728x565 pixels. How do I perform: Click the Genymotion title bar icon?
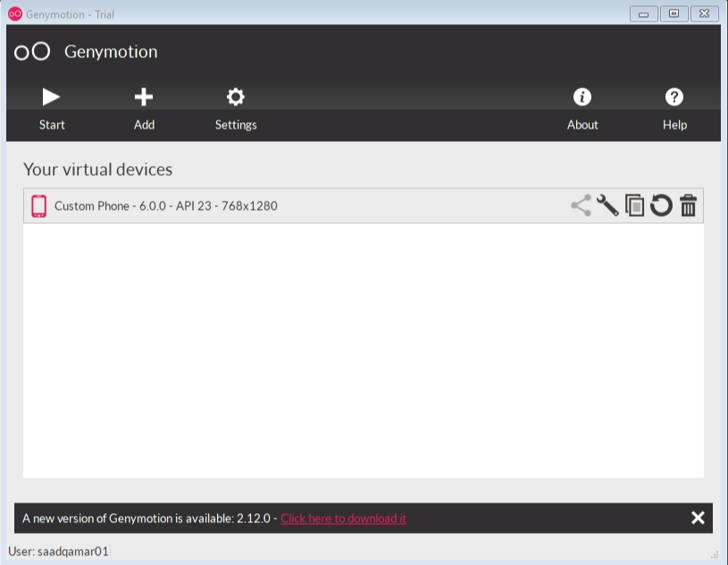pyautogui.click(x=15, y=14)
